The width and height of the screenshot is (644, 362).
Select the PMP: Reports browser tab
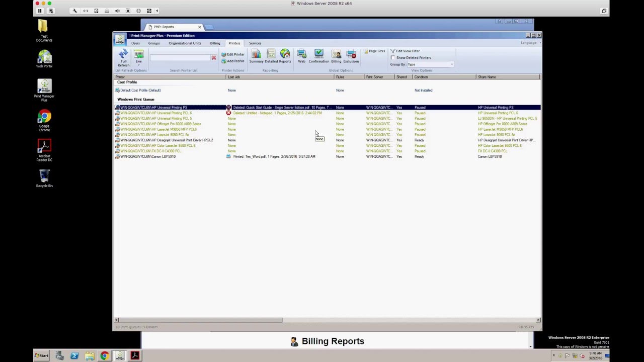pyautogui.click(x=174, y=27)
